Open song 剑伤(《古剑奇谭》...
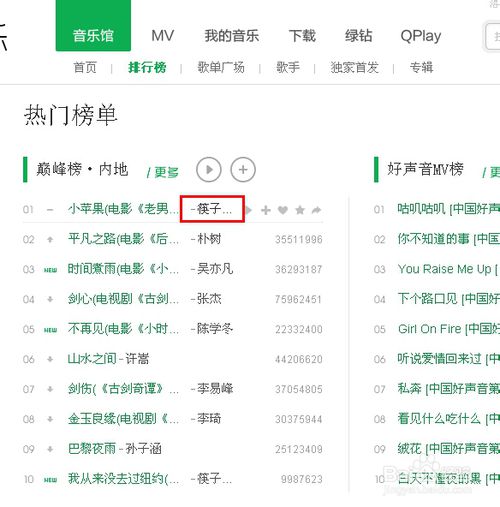 [123, 389]
